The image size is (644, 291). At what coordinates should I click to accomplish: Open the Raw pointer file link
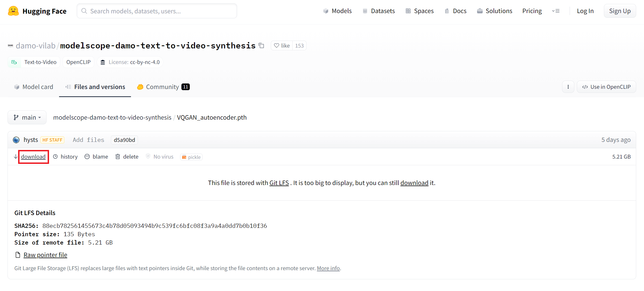[x=45, y=255]
